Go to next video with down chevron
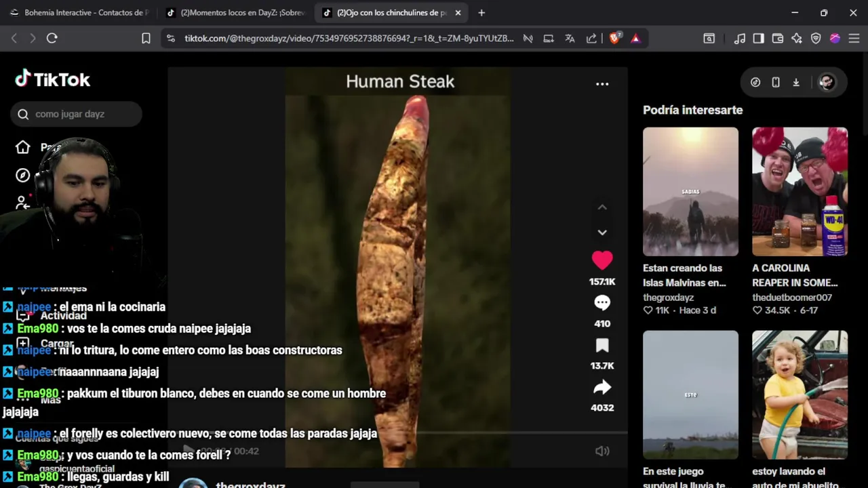This screenshot has height=488, width=868. pyautogui.click(x=602, y=232)
